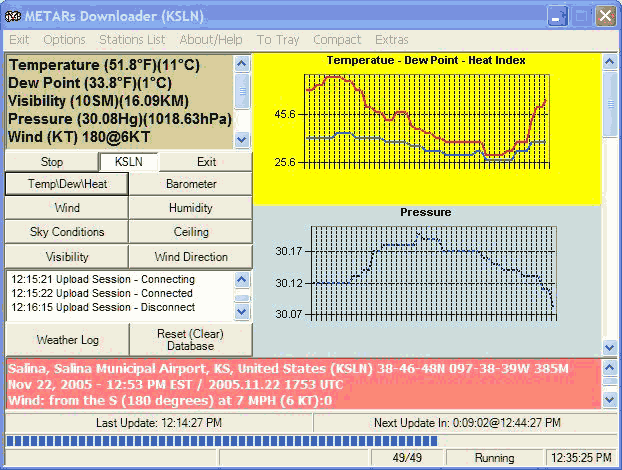Select the KSLN station button
This screenshot has height=470, width=622.
click(x=129, y=161)
